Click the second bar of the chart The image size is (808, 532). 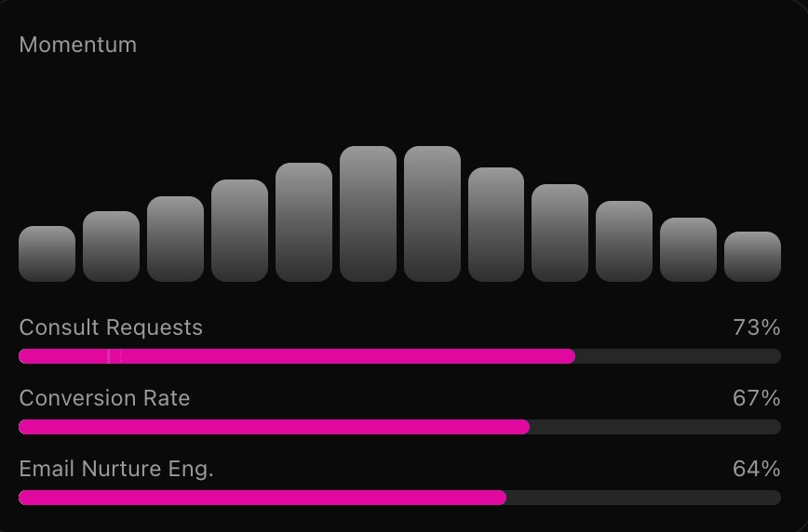[x=111, y=246]
